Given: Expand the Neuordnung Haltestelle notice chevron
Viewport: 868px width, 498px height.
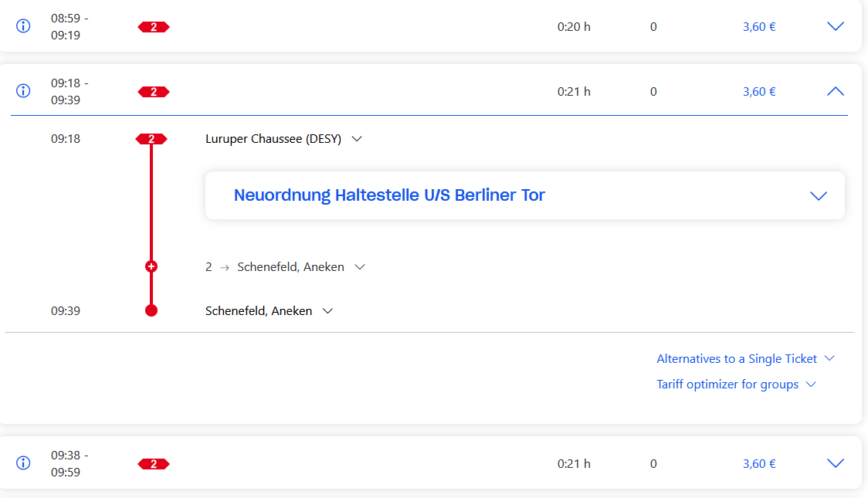Looking at the screenshot, I should pos(819,196).
